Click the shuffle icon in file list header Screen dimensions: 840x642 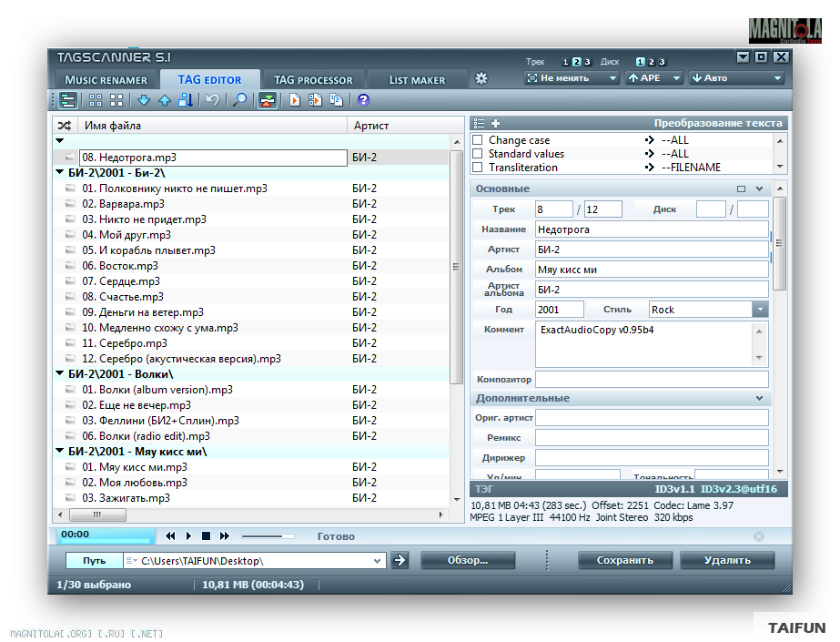65,126
